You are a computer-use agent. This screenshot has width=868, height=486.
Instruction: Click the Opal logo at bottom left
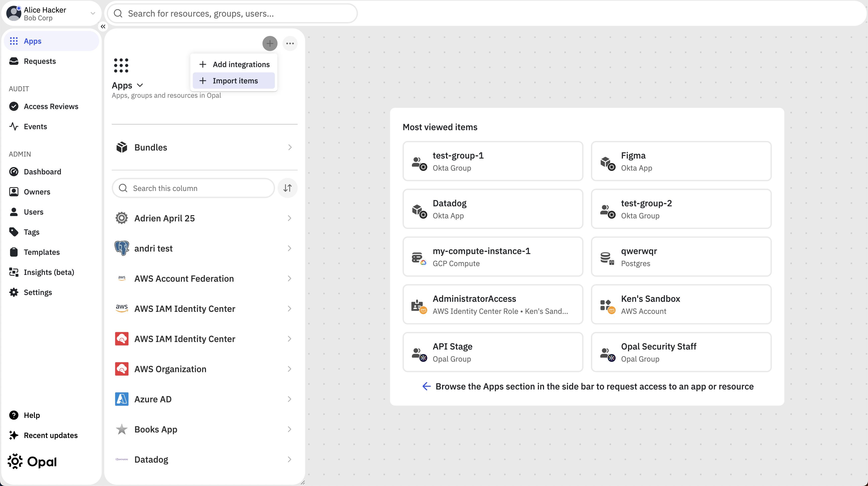click(32, 461)
